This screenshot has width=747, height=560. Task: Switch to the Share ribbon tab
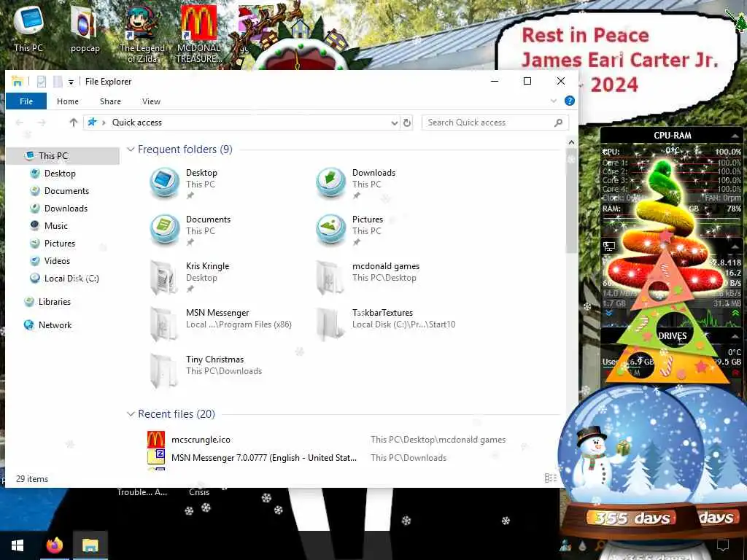[111, 101]
